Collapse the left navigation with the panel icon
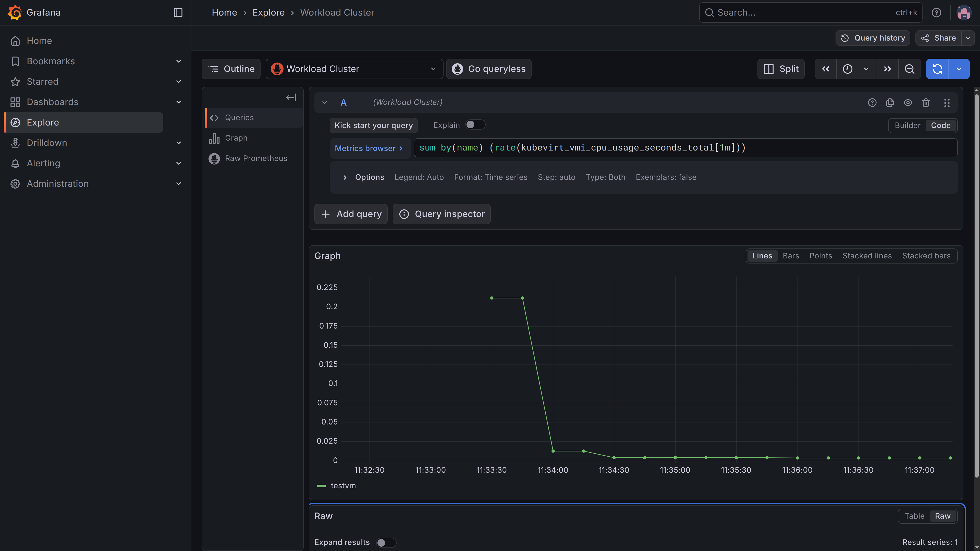 point(178,12)
